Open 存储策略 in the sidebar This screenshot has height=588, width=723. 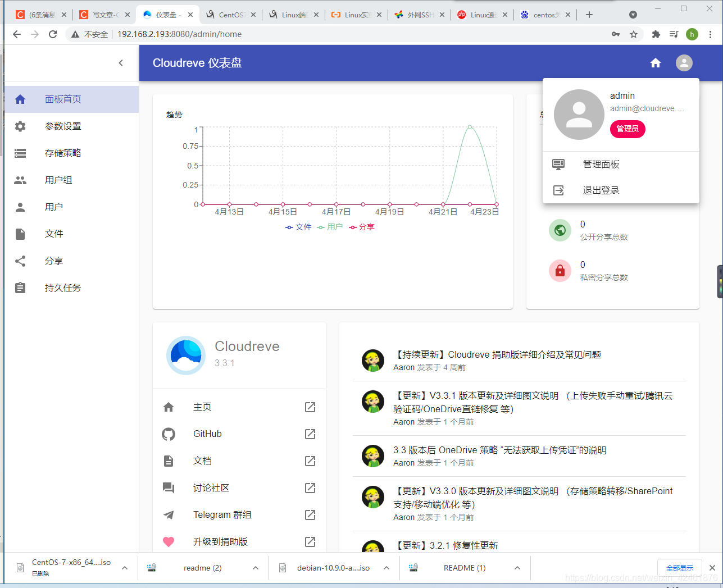tap(71, 153)
